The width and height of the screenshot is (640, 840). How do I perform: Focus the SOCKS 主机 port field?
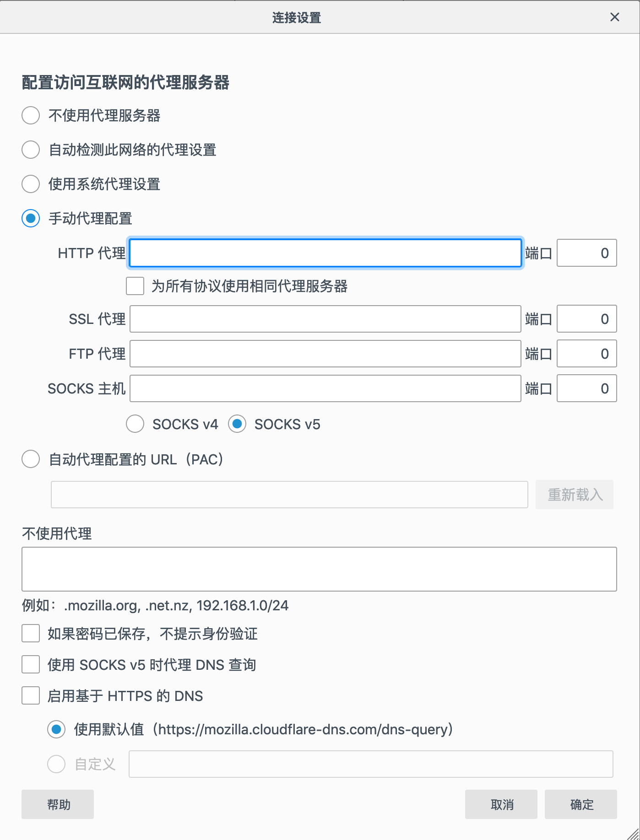coord(586,388)
